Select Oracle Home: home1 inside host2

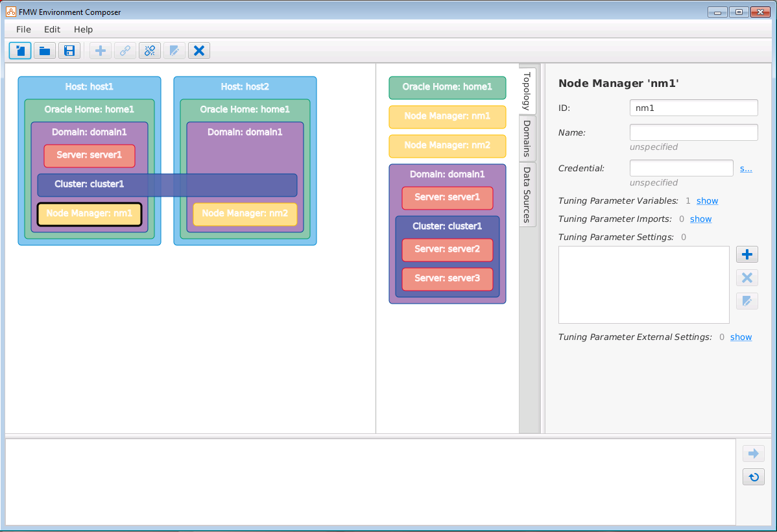click(x=245, y=110)
